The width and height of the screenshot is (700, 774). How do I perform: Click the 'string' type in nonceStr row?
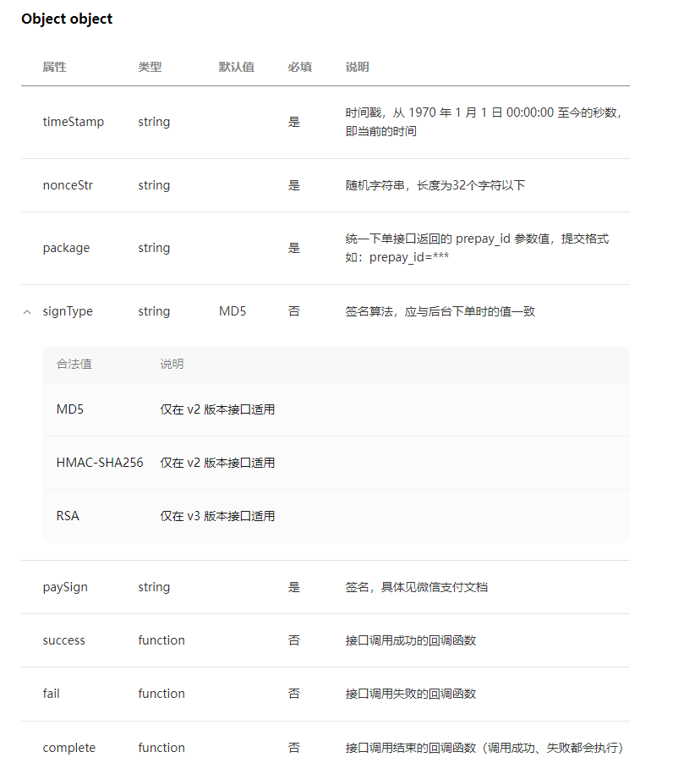pos(154,185)
